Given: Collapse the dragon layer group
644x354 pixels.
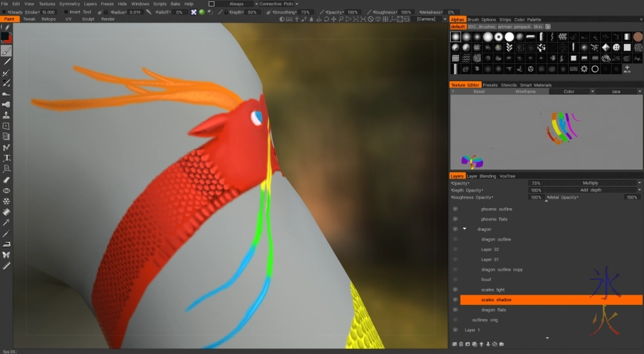Looking at the screenshot, I should click(x=464, y=229).
